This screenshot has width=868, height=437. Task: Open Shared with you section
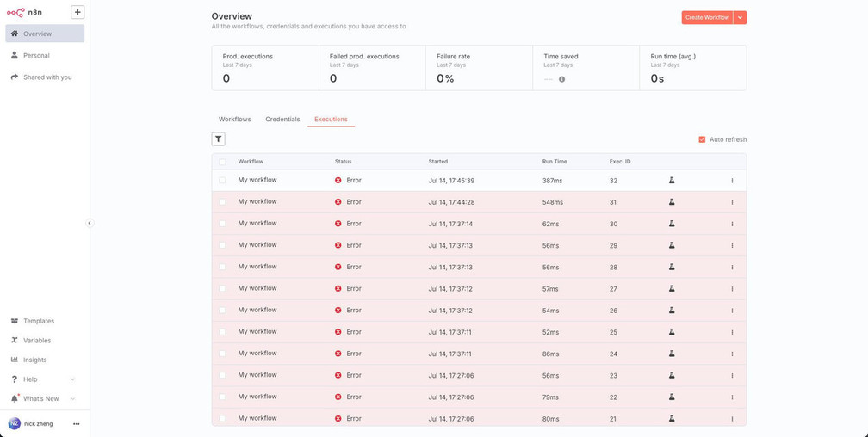tap(45, 77)
